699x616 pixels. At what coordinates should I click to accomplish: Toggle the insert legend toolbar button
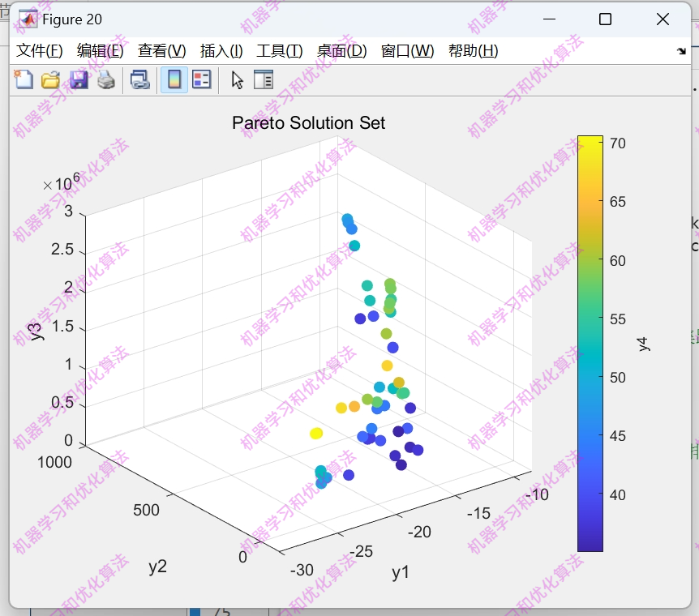click(x=201, y=80)
